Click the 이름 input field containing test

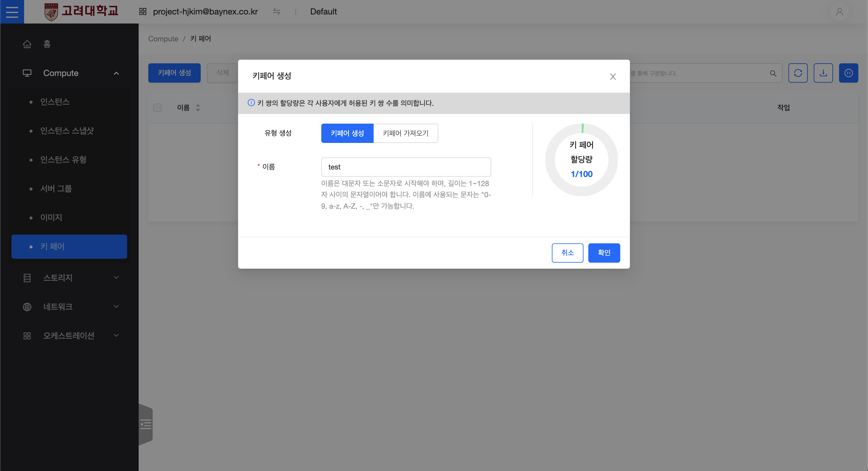(406, 167)
